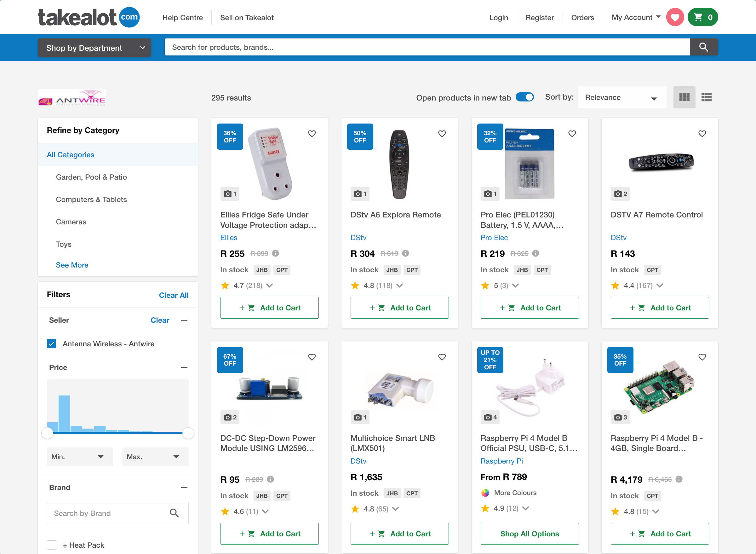Add DStv A6 Explora Remote to wishlist

click(x=442, y=134)
